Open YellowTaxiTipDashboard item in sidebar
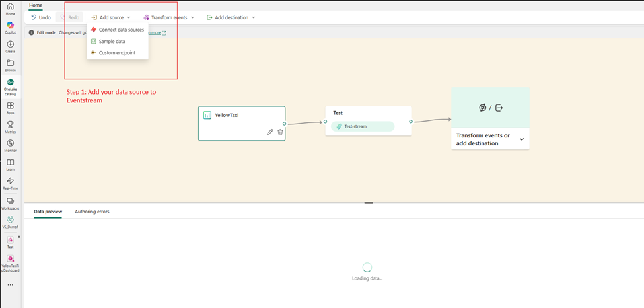The height and width of the screenshot is (308, 644). pyautogui.click(x=10, y=262)
